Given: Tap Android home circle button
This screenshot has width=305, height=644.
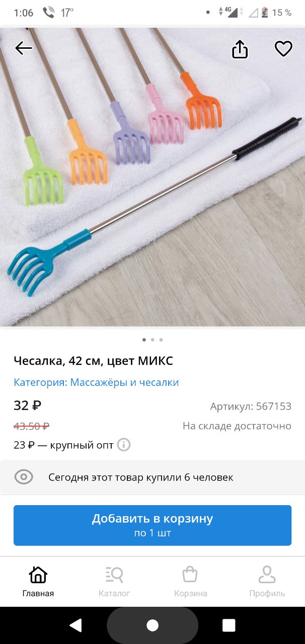Looking at the screenshot, I should [152, 625].
